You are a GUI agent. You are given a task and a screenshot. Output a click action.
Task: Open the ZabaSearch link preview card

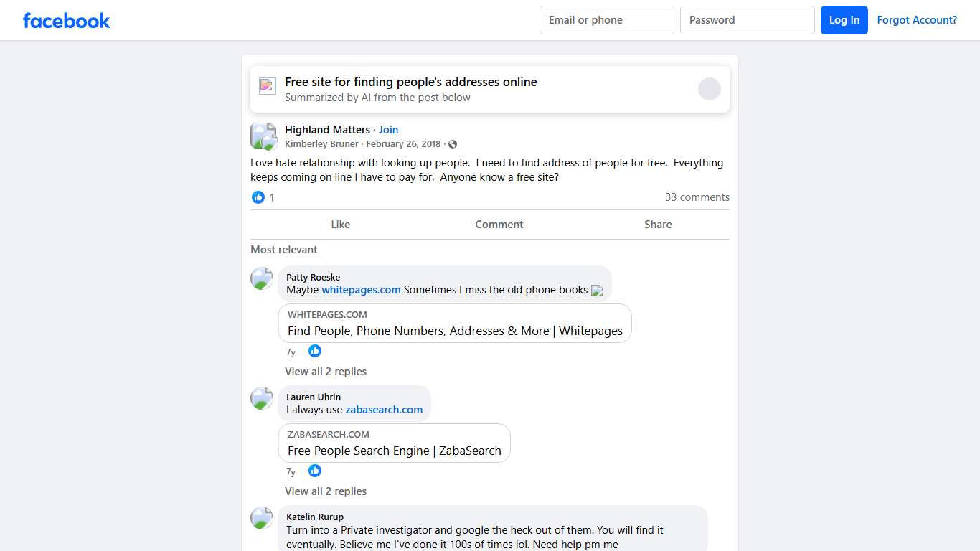click(394, 443)
